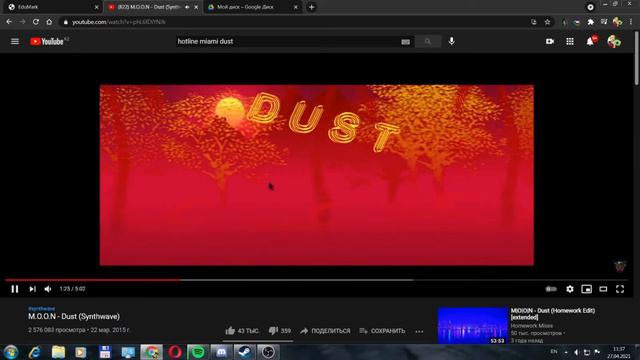
Task: Go back in browser history
Action: click(9, 22)
